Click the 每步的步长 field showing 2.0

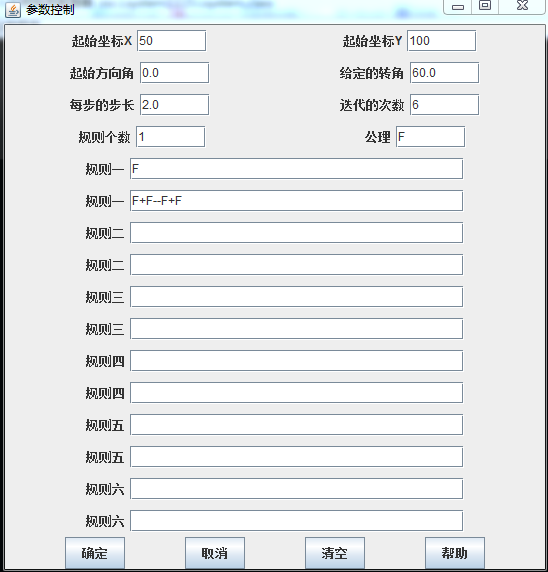174,105
